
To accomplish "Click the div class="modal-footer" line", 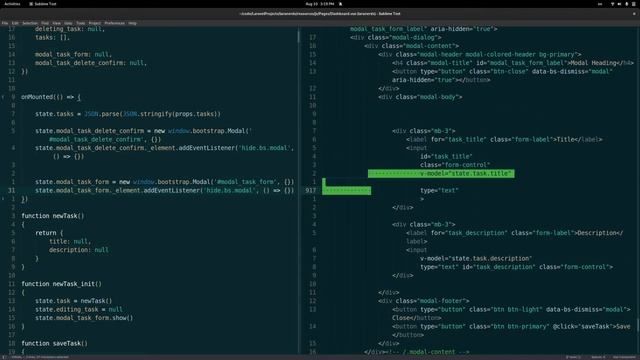I will pos(424,301).
